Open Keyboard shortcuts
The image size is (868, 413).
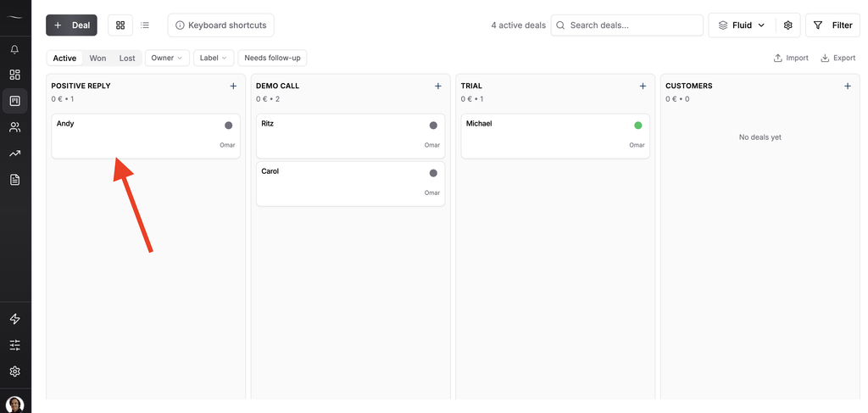(221, 25)
